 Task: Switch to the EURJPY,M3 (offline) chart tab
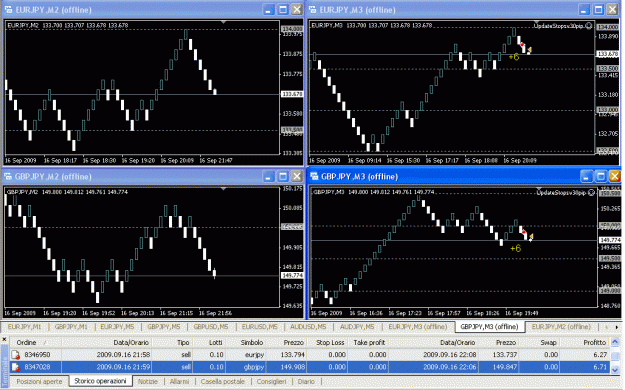pos(418,327)
